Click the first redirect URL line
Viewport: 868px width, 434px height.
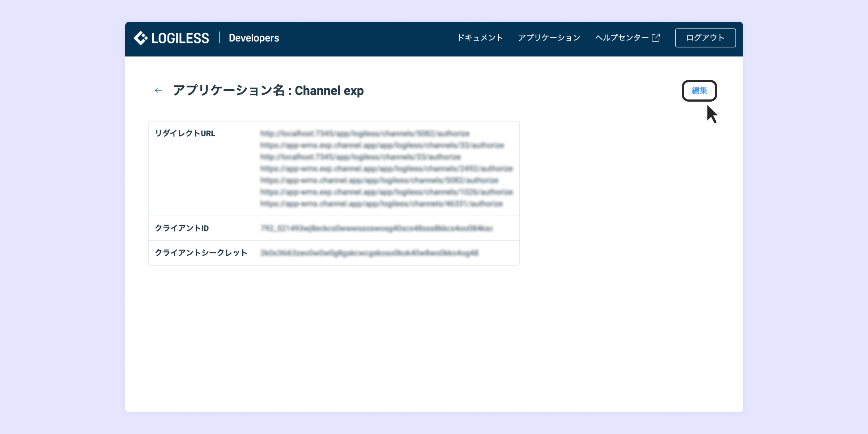tap(365, 133)
